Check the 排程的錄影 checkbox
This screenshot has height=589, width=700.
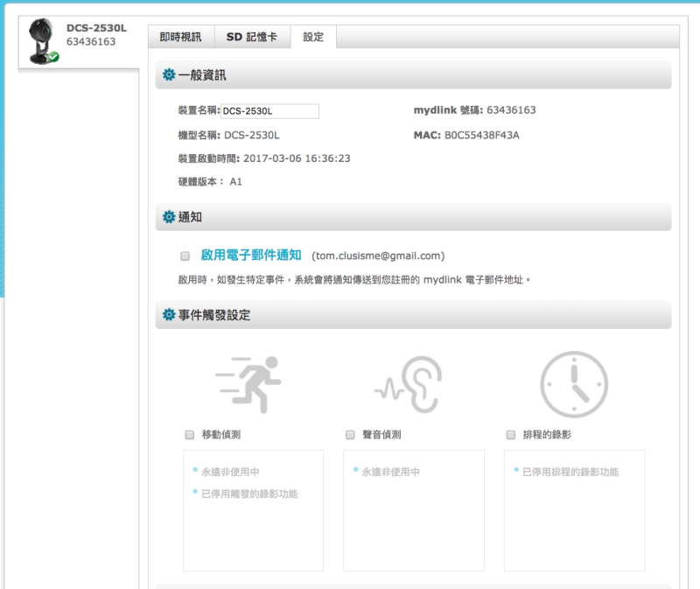click(x=511, y=434)
